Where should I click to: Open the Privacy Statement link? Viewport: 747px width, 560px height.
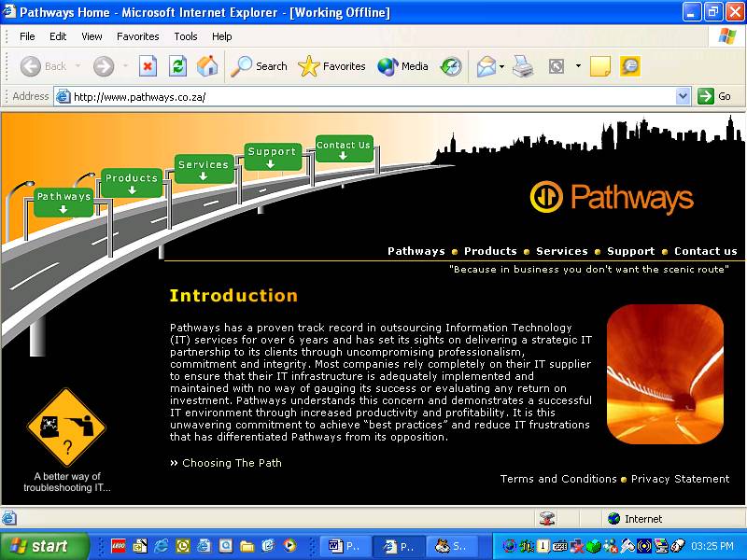pyautogui.click(x=681, y=479)
